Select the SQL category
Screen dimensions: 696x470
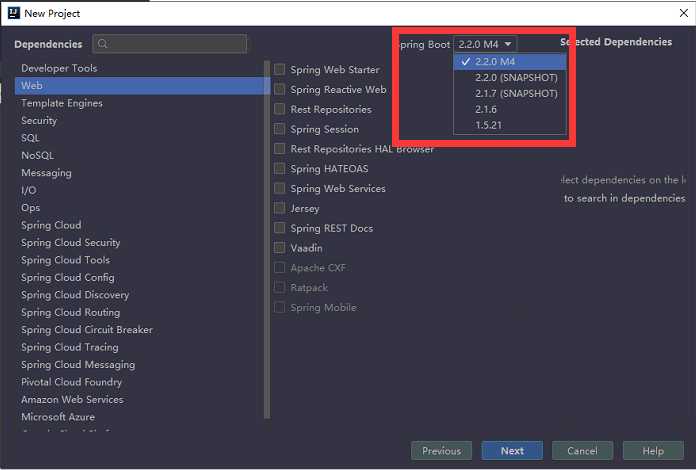click(x=139, y=138)
